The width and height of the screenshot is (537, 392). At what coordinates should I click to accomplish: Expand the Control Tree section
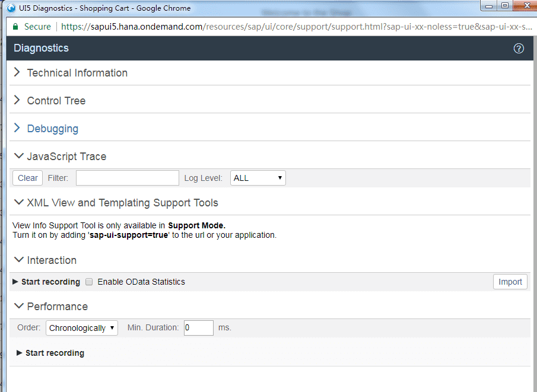click(x=17, y=100)
